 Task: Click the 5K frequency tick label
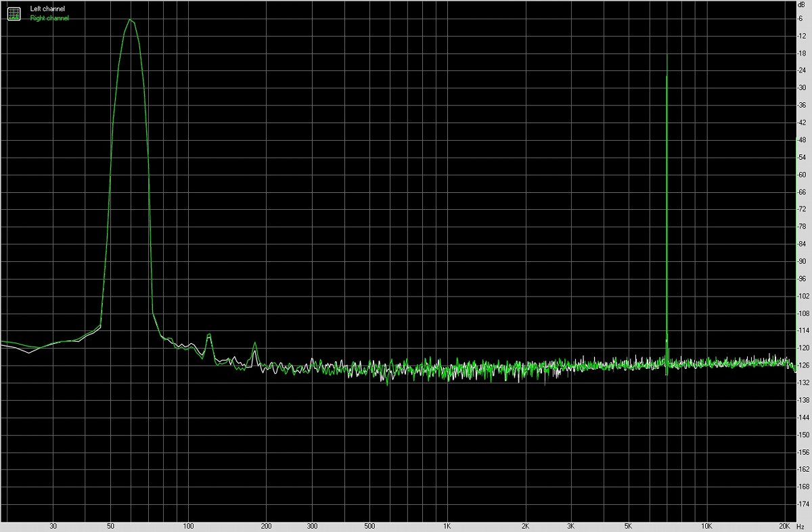(627, 525)
